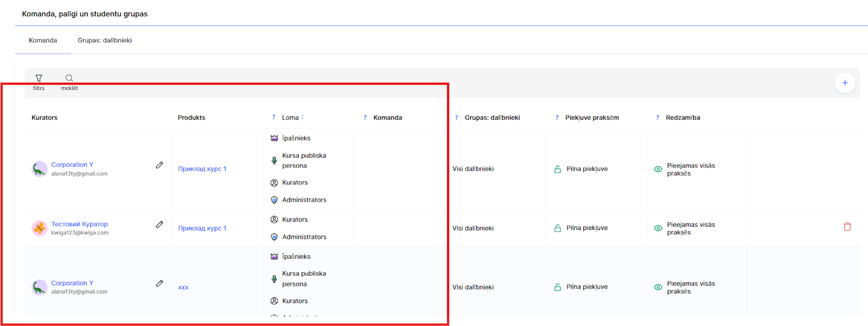The image size is (868, 326).
Task: Click pencil icon next to Тестовий Куратор
Action: pyautogui.click(x=159, y=225)
